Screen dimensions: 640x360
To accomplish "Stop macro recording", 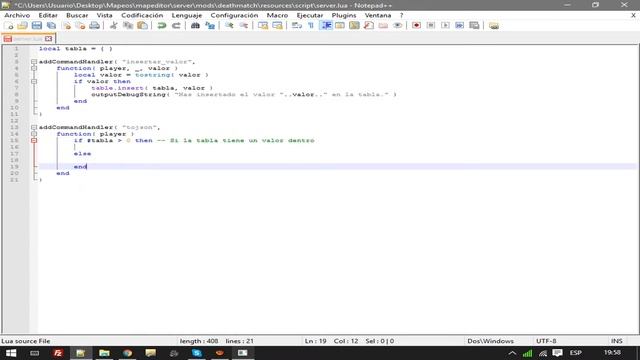I will point(431,26).
